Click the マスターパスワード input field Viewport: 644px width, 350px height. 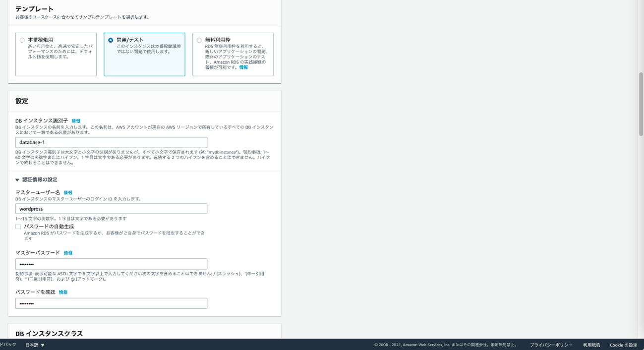pos(111,264)
